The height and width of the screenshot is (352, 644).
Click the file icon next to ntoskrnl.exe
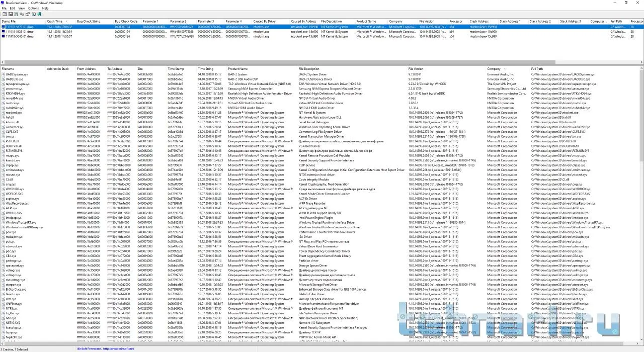click(x=3, y=113)
